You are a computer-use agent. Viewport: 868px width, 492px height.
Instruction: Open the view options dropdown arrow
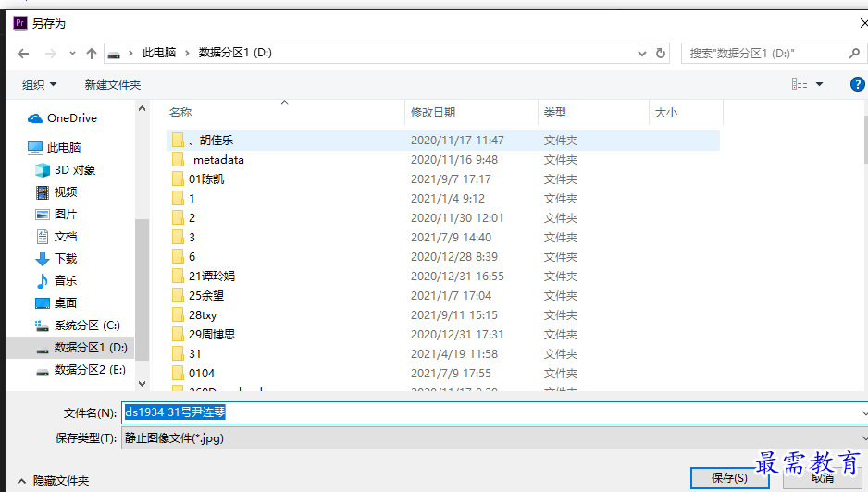pos(819,84)
